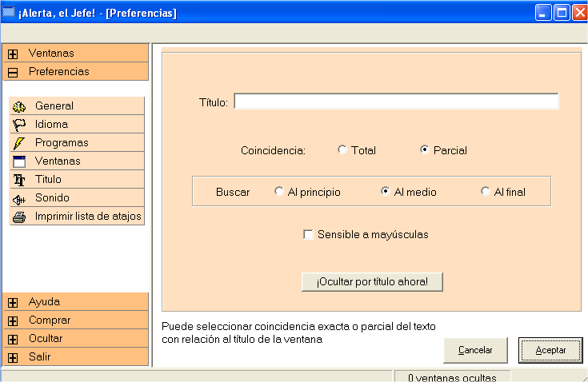This screenshot has width=588, height=382.
Task: Click the Ayuda header label
Action: (44, 302)
